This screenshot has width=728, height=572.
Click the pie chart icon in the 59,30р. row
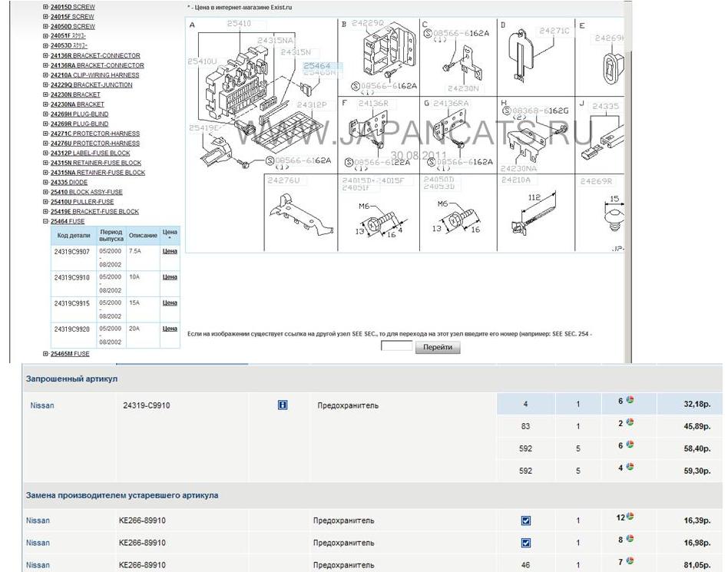(x=630, y=467)
